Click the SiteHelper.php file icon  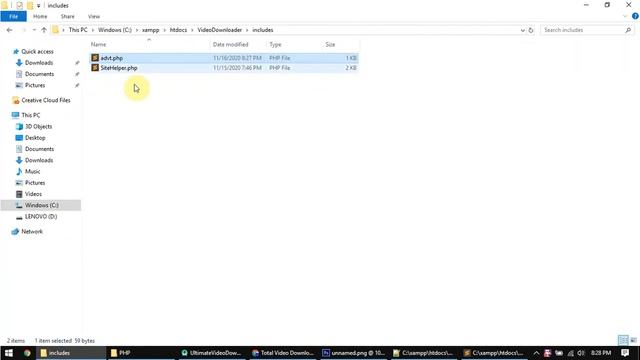(95, 68)
